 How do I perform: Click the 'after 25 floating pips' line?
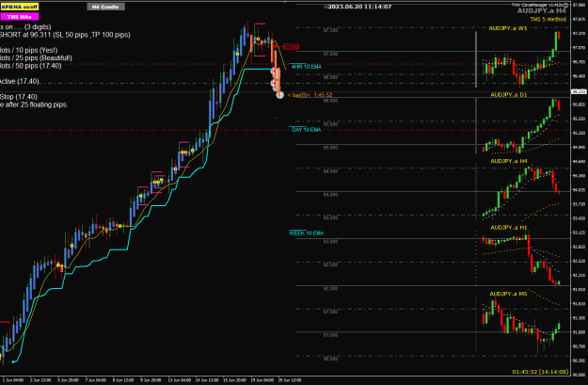point(34,104)
